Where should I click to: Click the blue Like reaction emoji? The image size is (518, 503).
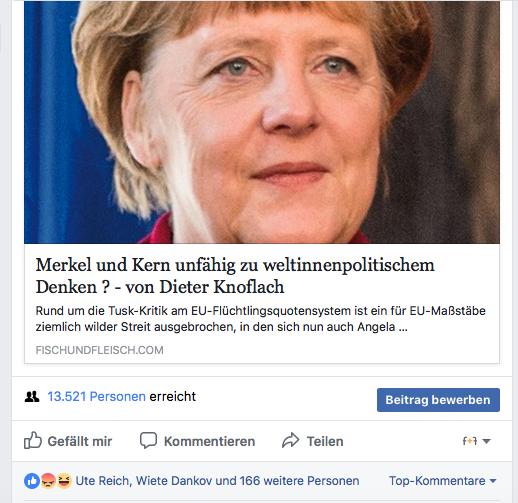point(32,481)
